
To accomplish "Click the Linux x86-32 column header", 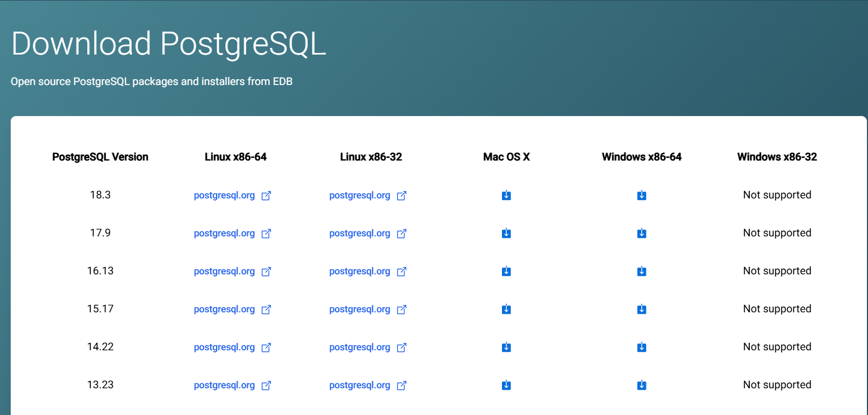I will pyautogui.click(x=371, y=157).
